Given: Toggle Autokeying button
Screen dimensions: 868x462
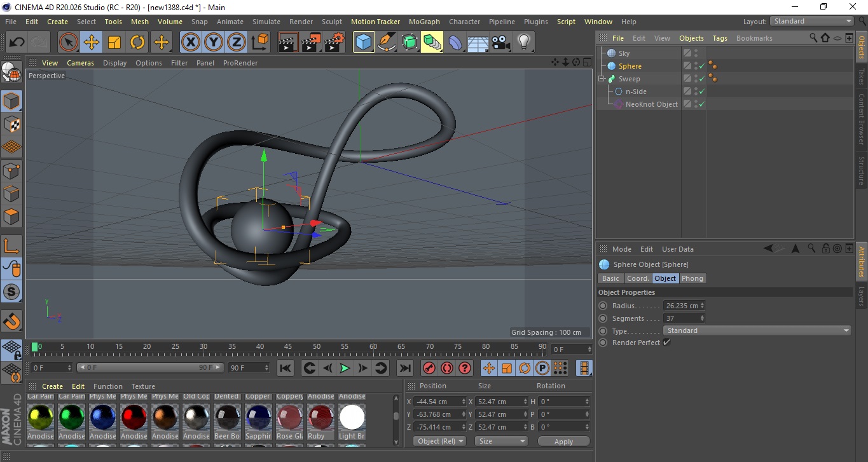Looking at the screenshot, I should [446, 368].
